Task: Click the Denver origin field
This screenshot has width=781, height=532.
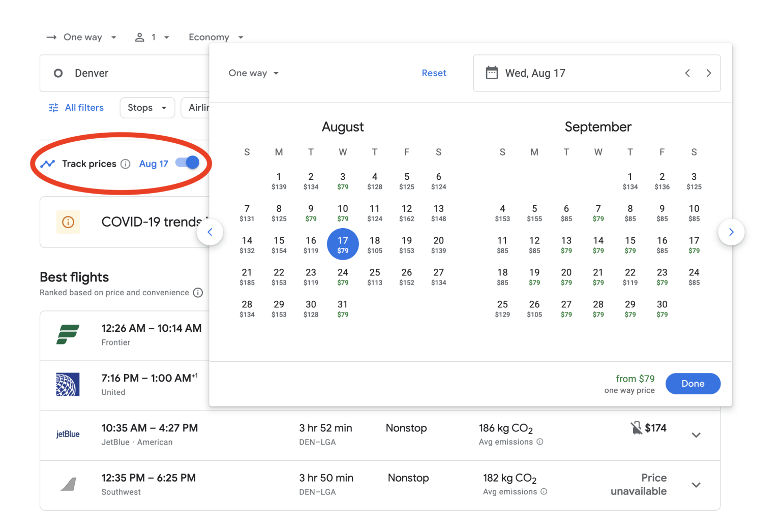Action: click(125, 73)
